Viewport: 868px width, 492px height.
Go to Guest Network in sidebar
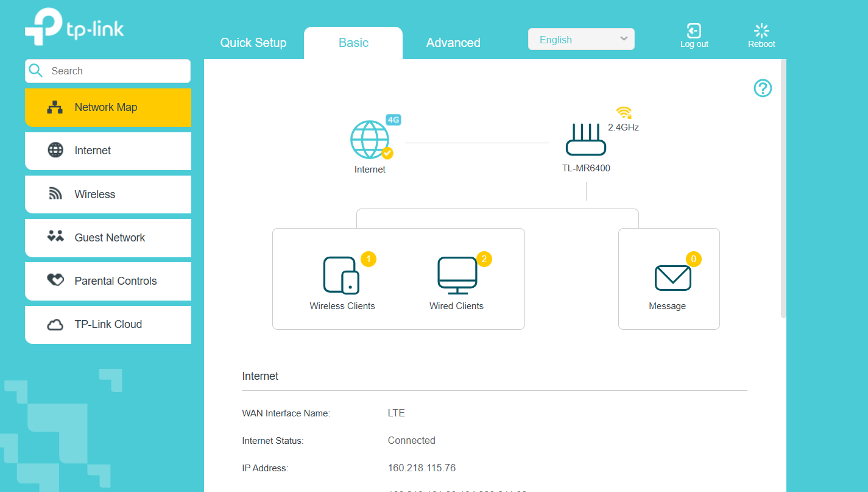[108, 238]
